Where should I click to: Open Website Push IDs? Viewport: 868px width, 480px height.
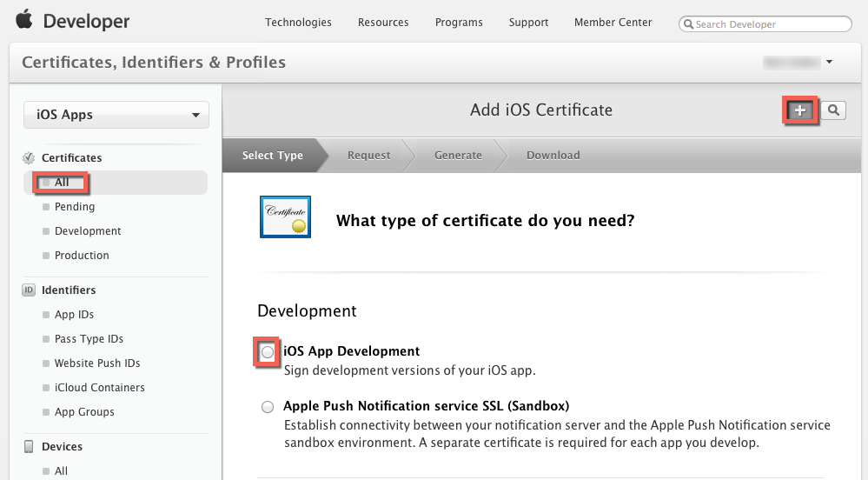(x=96, y=363)
